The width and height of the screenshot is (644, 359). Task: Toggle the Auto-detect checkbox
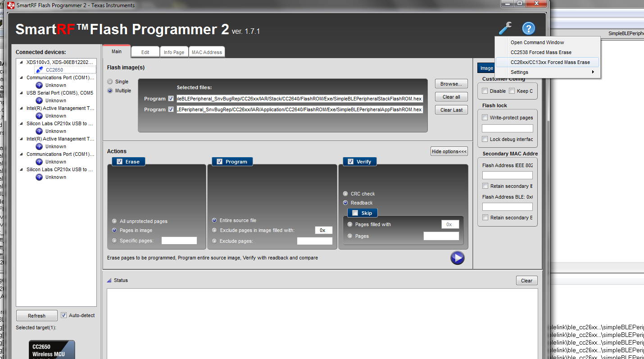[x=64, y=315]
